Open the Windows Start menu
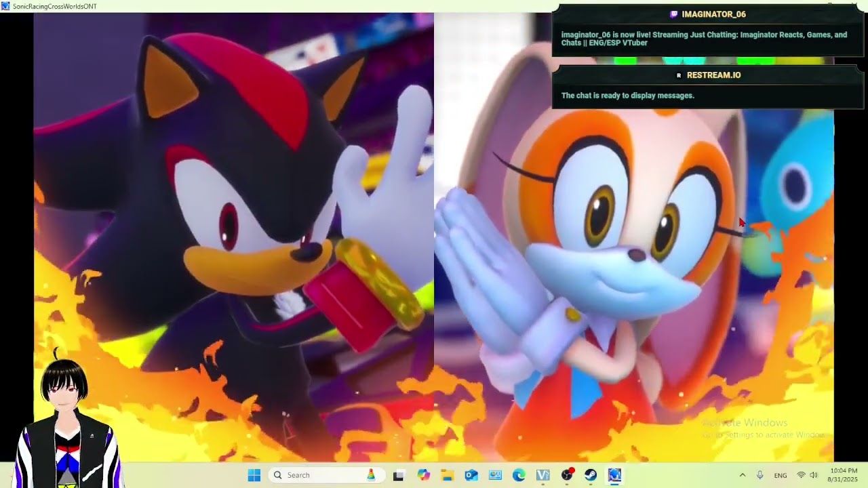Screen dimensions: 868x488 click(x=254, y=475)
